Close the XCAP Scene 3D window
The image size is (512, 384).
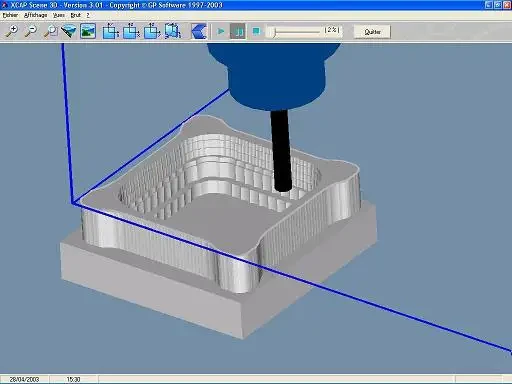pyautogui.click(x=507, y=5)
